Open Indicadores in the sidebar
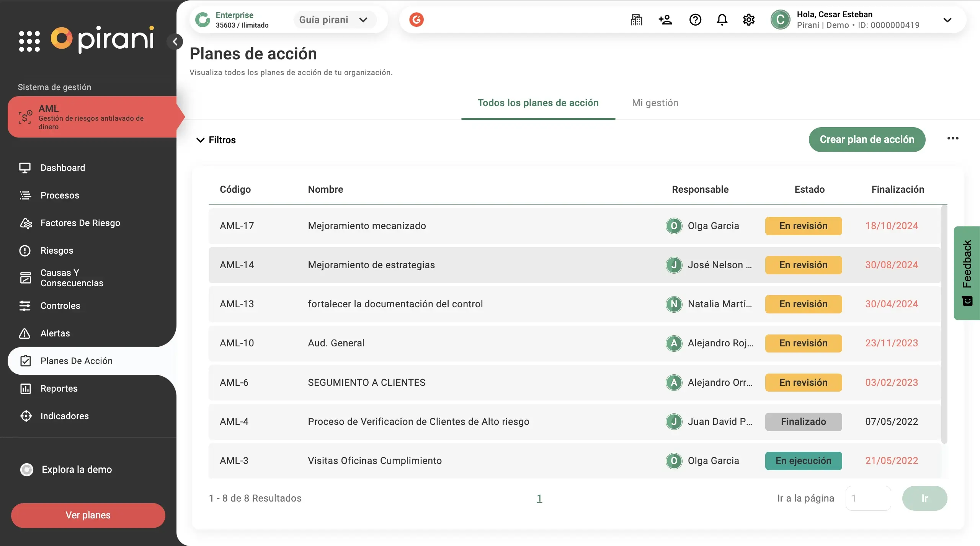The image size is (980, 546). tap(64, 416)
